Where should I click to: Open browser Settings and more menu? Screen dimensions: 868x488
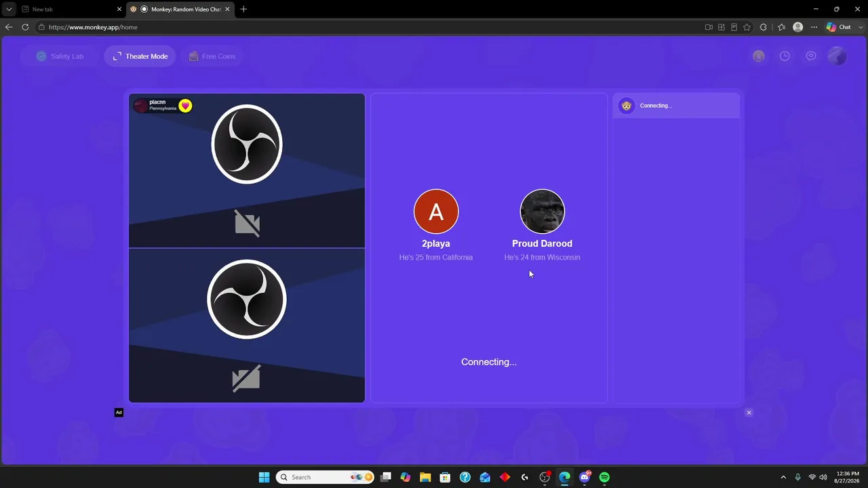814,27
